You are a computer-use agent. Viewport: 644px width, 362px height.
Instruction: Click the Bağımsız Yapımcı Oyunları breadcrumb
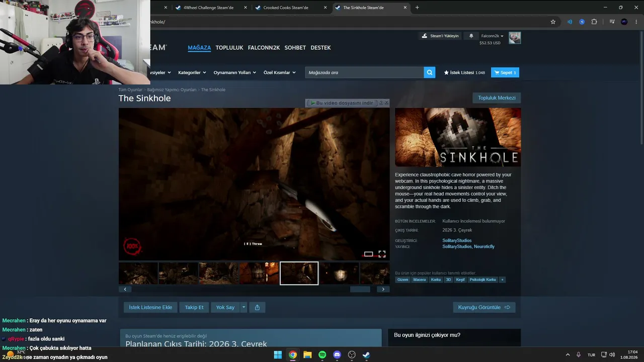click(x=172, y=89)
